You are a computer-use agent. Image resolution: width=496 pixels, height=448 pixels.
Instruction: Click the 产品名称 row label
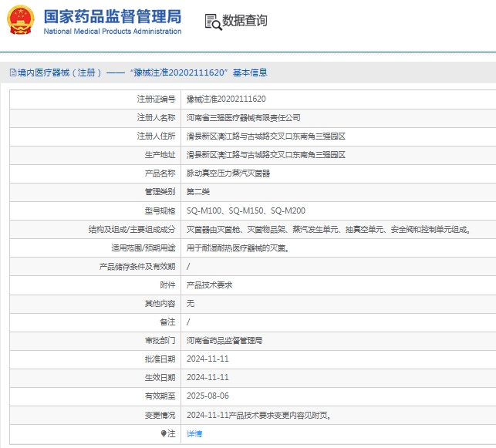pos(160,173)
